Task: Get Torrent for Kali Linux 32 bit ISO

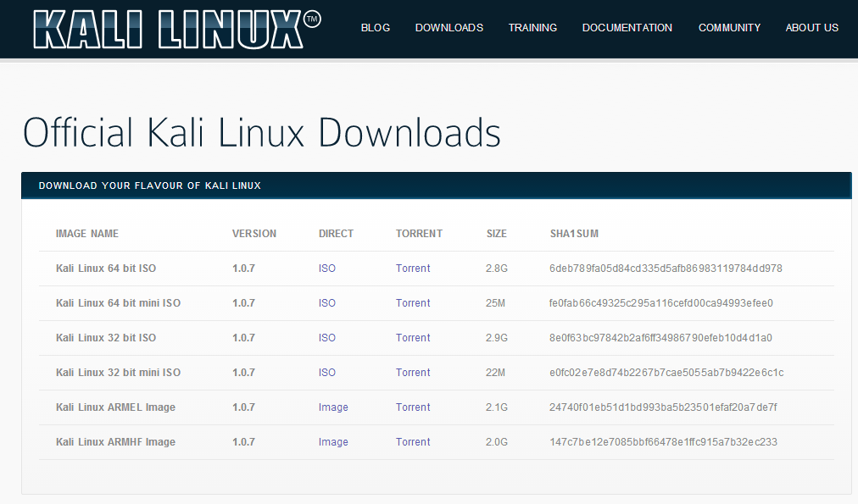Action: tap(413, 338)
